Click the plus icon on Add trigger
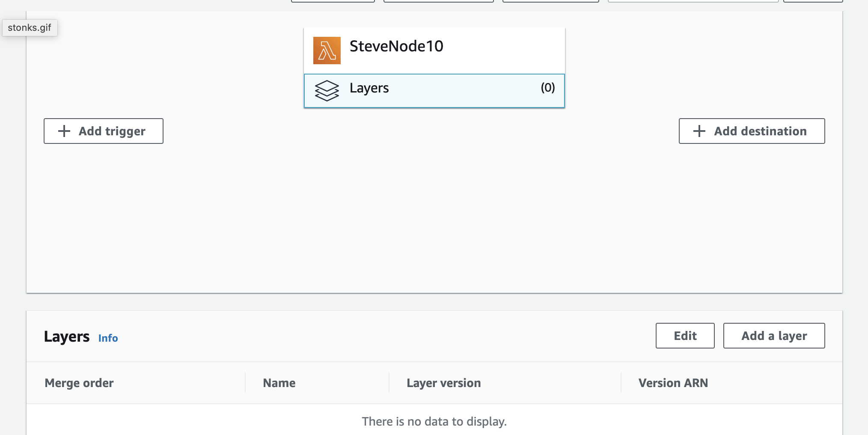868x435 pixels. pyautogui.click(x=64, y=131)
